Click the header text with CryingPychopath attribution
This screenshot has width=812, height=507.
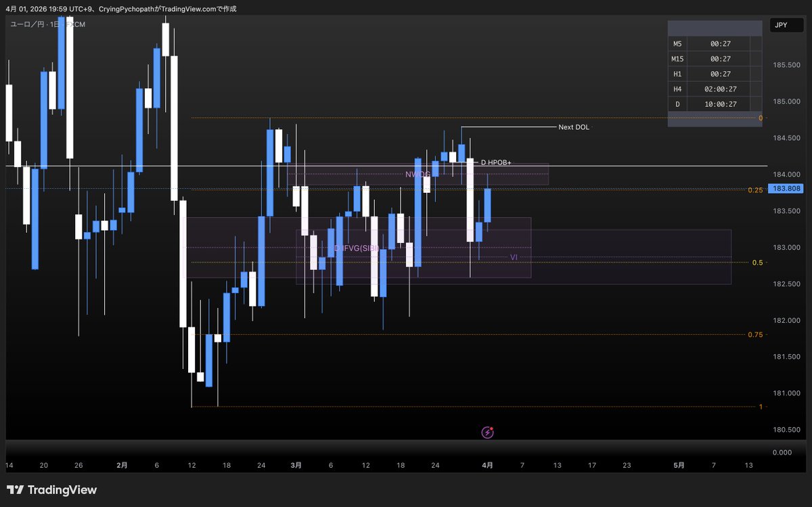click(122, 9)
